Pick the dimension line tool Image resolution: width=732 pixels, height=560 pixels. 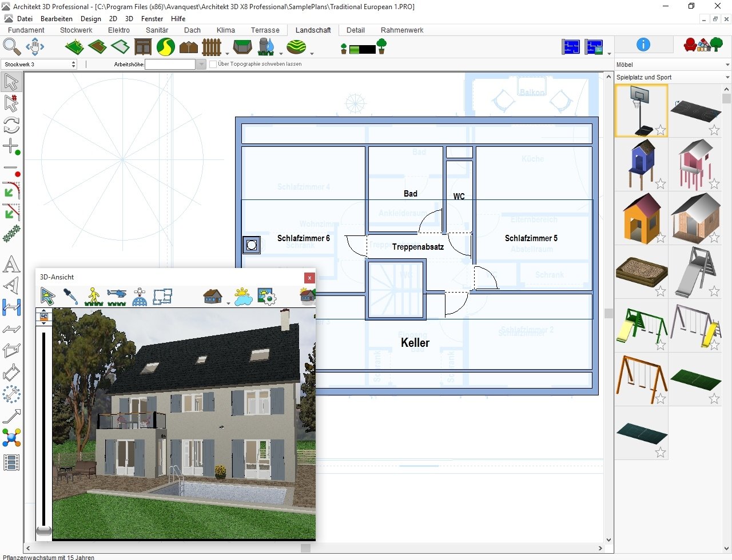coord(11,307)
